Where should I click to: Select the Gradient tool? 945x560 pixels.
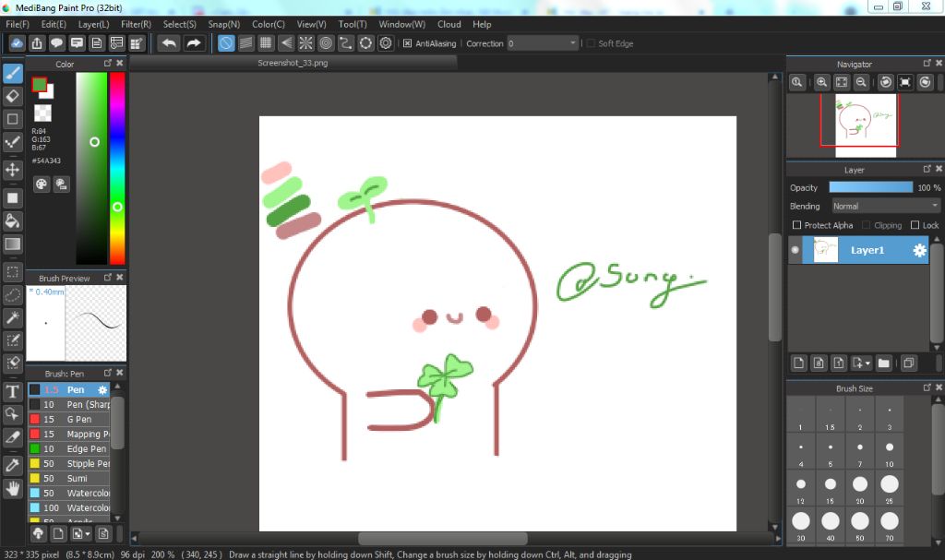point(13,244)
